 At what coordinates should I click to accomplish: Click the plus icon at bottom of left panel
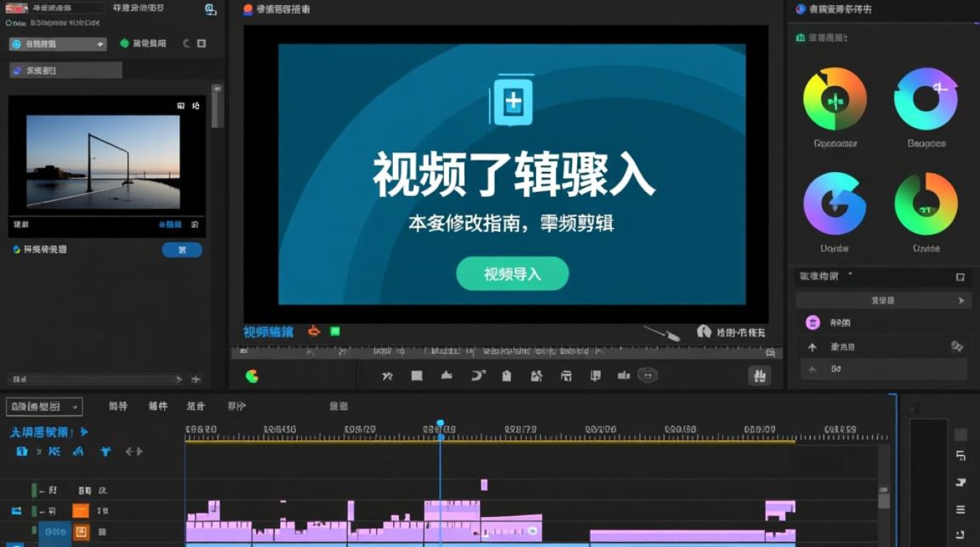195,379
